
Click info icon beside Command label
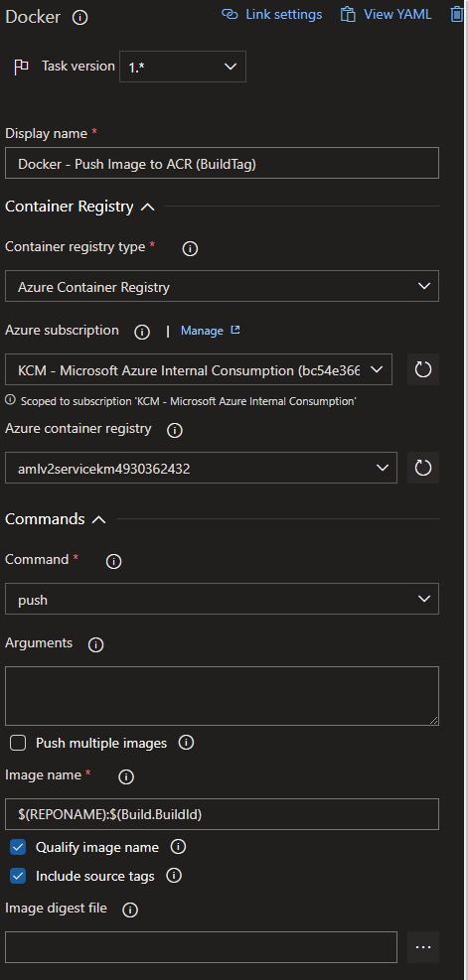click(114, 561)
